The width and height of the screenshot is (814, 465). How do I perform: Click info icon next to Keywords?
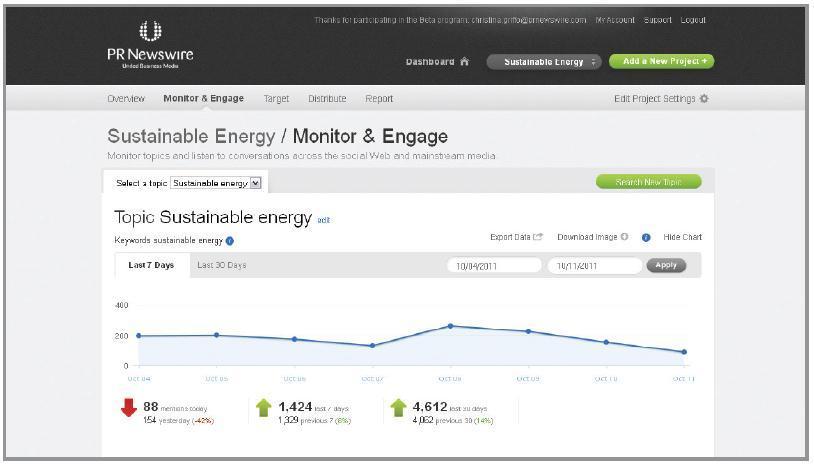tap(230, 241)
